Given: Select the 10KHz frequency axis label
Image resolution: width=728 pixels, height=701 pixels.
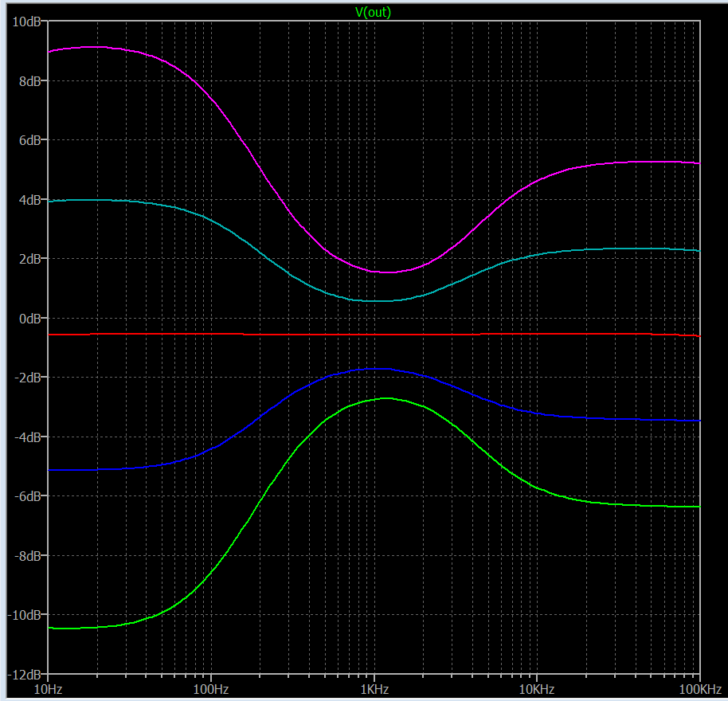Looking at the screenshot, I should pos(537,688).
